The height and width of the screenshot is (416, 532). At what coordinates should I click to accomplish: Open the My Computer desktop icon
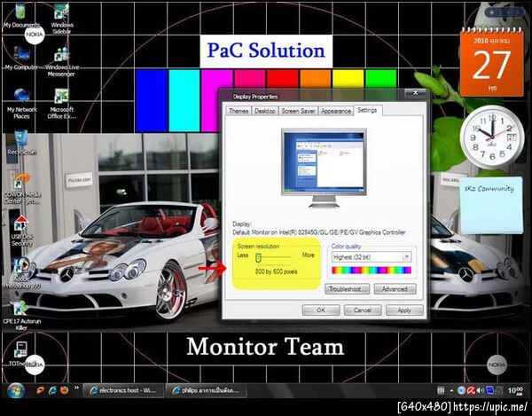21,58
